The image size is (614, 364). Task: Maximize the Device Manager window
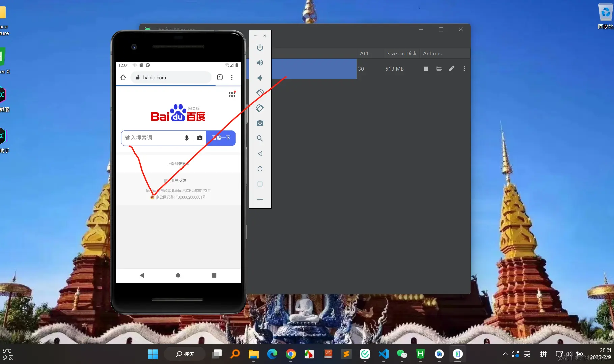pyautogui.click(x=441, y=29)
